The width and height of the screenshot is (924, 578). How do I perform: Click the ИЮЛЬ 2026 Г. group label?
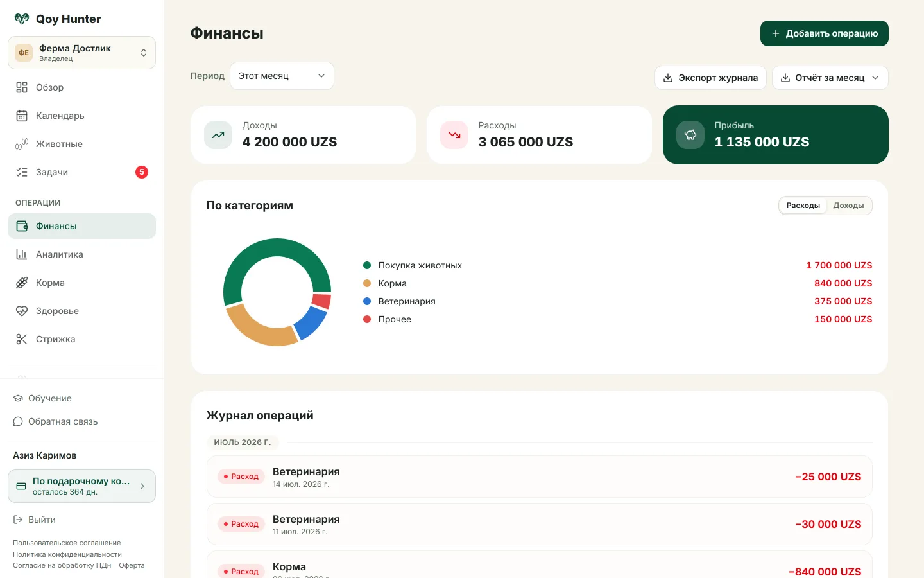click(243, 442)
